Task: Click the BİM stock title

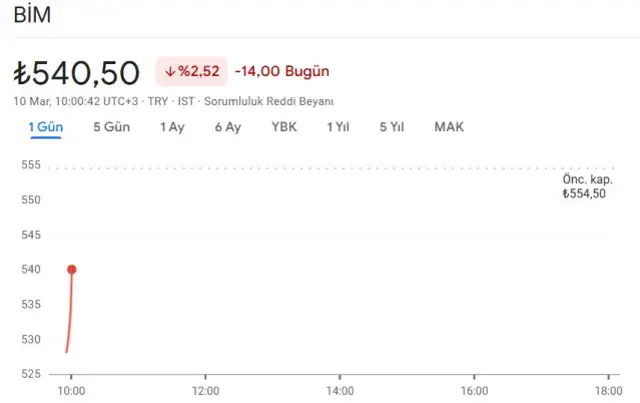Action: tap(32, 16)
